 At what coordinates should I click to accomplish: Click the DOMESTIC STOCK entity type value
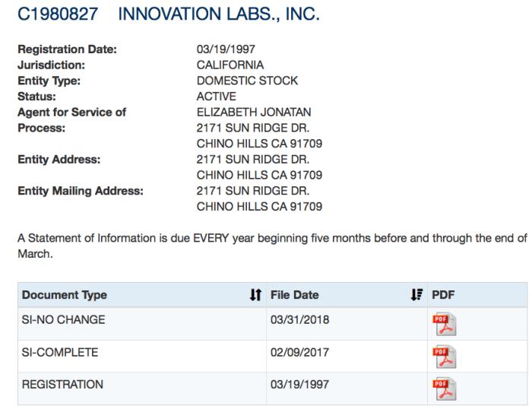(248, 81)
